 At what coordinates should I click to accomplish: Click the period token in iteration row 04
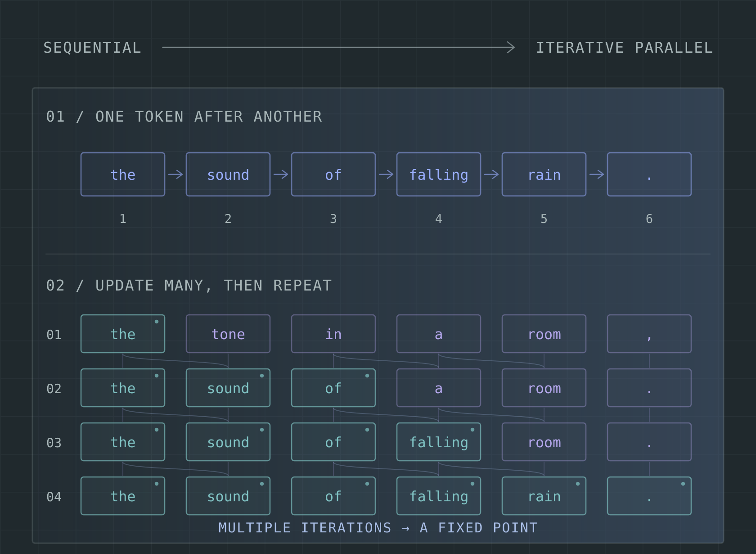(x=649, y=496)
